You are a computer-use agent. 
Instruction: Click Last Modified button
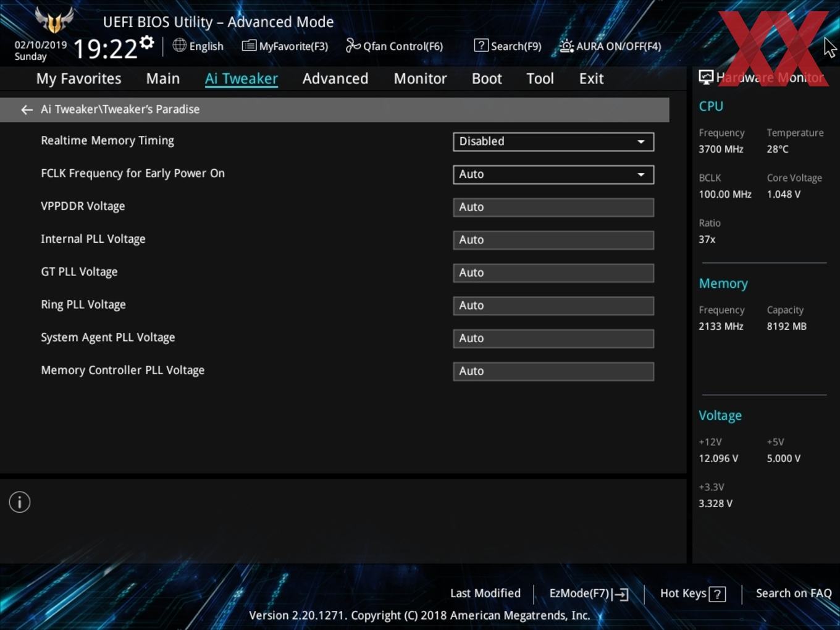point(485,594)
